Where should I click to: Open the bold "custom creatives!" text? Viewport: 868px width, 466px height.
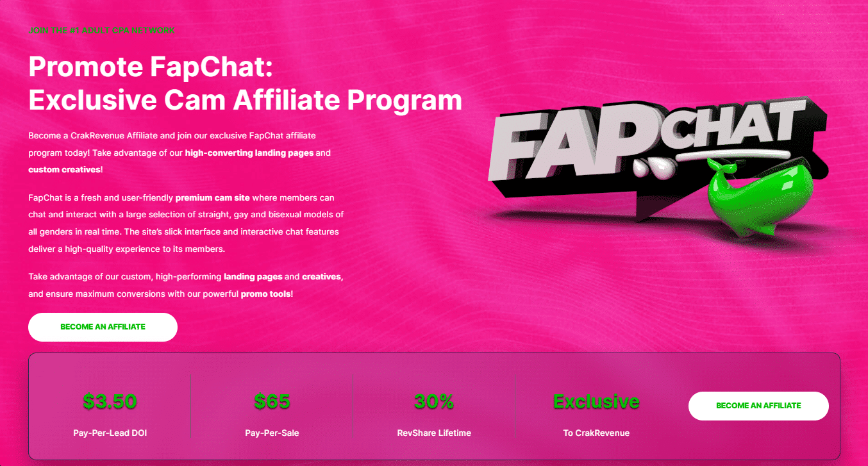click(65, 170)
